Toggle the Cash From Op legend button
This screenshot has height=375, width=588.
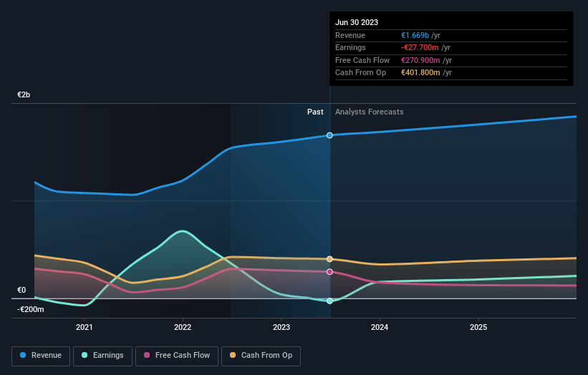click(261, 356)
